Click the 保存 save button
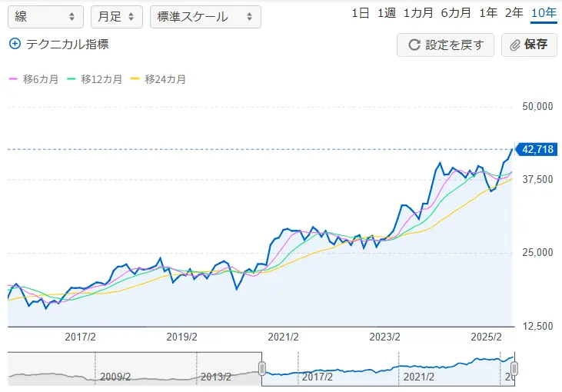Image resolution: width=562 pixels, height=392 pixels. pyautogui.click(x=529, y=45)
